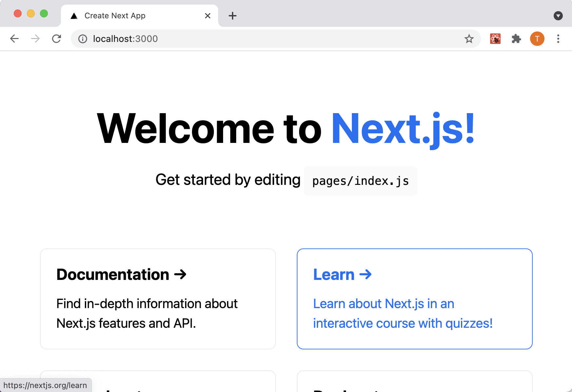Focus the localhost:3000 address bar
572x392 pixels.
pos(276,39)
